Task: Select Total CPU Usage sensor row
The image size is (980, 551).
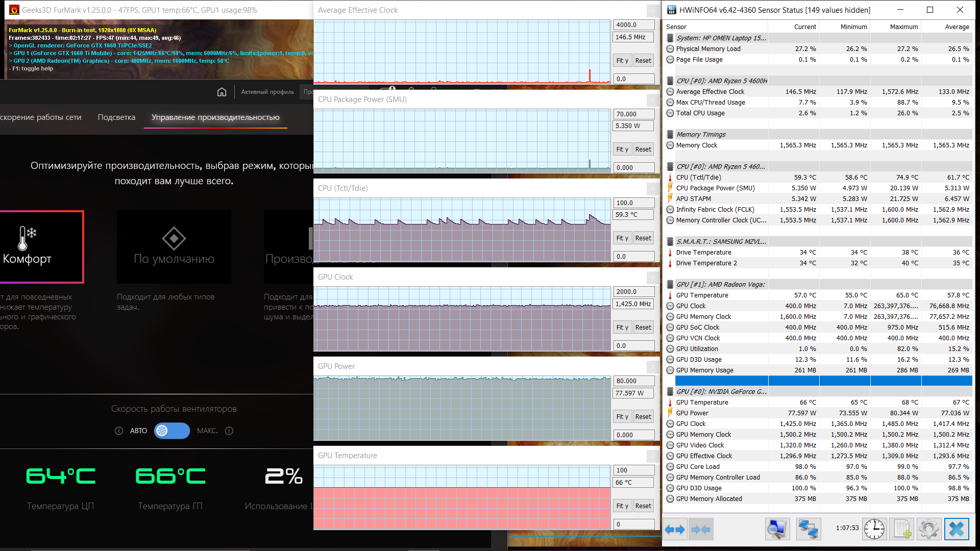Action: (x=819, y=113)
